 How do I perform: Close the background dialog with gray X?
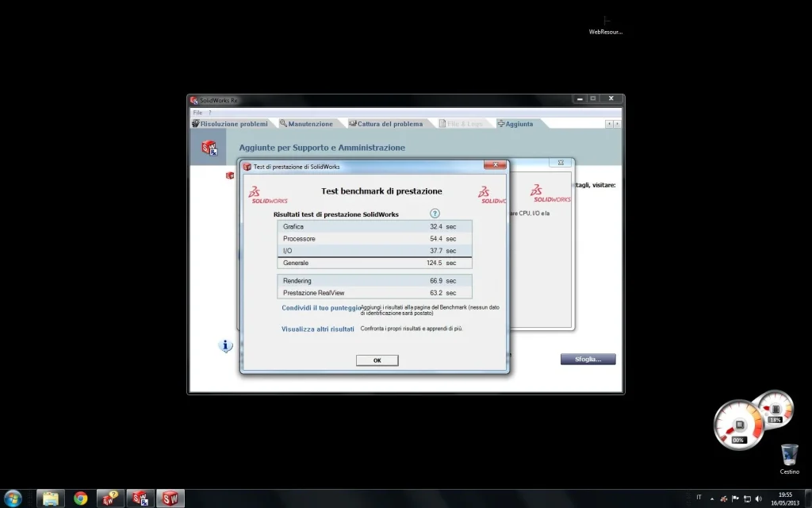(561, 163)
